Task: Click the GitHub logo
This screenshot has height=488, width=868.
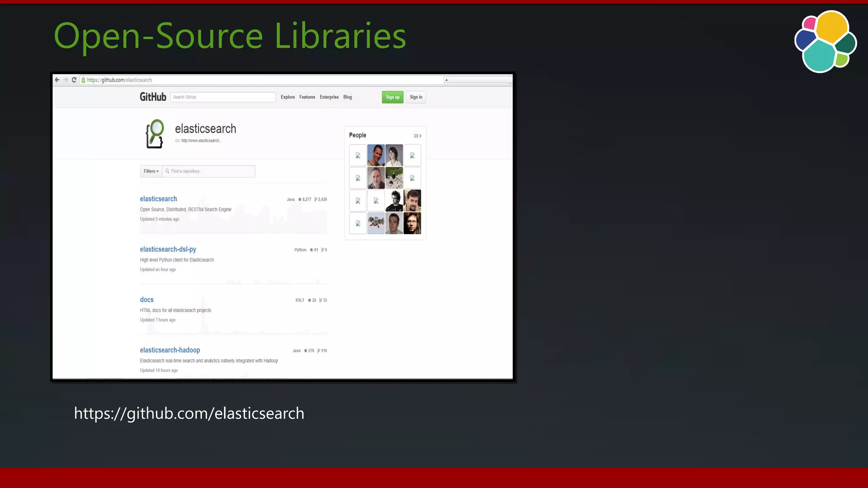Action: pyautogui.click(x=153, y=97)
